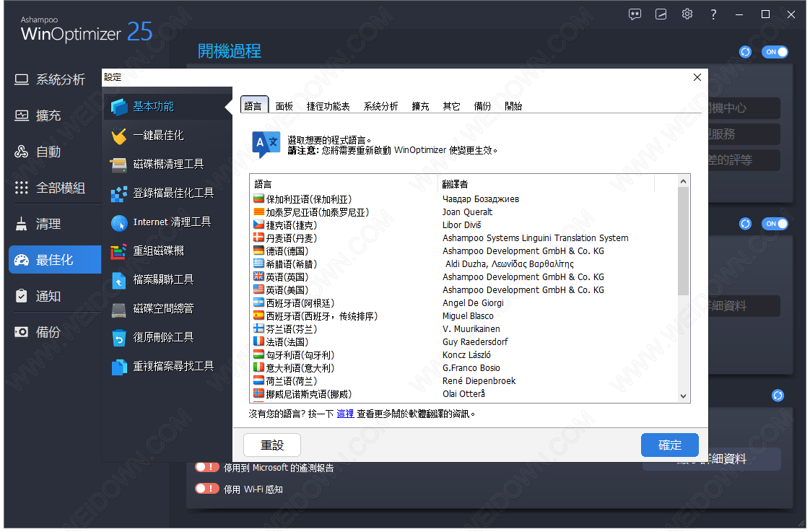Toggle the second section's ON switch
The height and width of the screenshot is (532, 810).
pyautogui.click(x=775, y=224)
